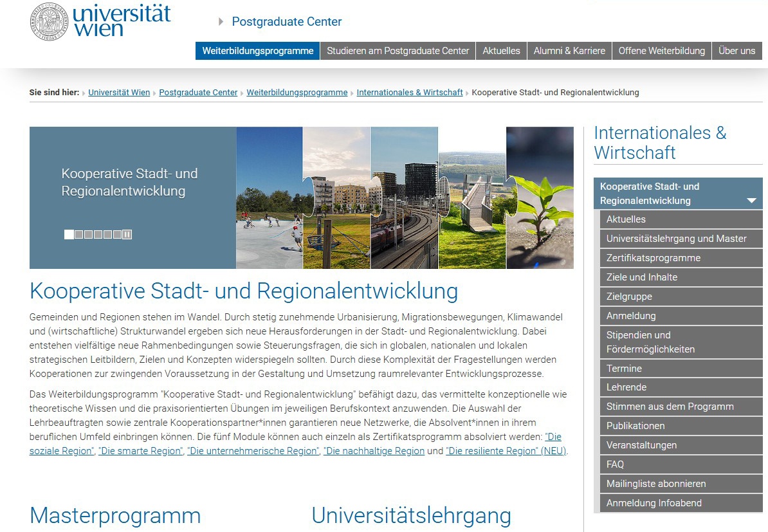This screenshot has width=768, height=532.
Task: Pause the banner slideshow
Action: pyautogui.click(x=127, y=235)
